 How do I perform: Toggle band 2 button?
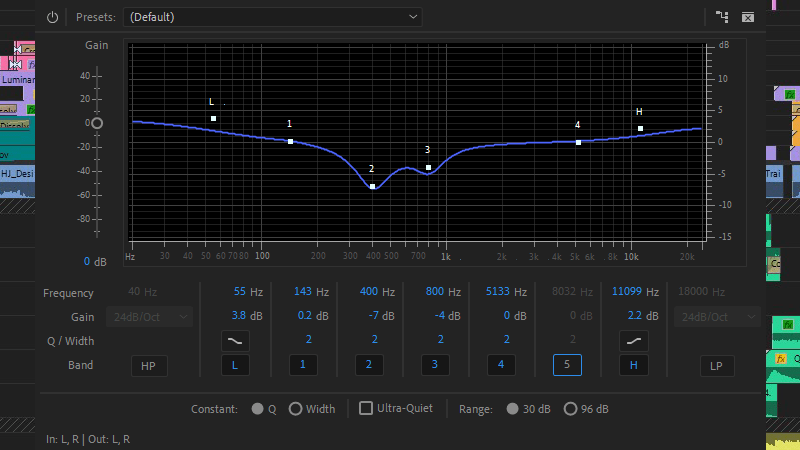tap(369, 365)
